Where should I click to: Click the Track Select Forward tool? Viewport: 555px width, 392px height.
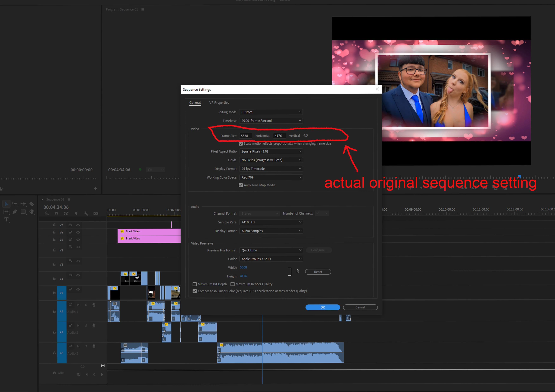(x=15, y=204)
